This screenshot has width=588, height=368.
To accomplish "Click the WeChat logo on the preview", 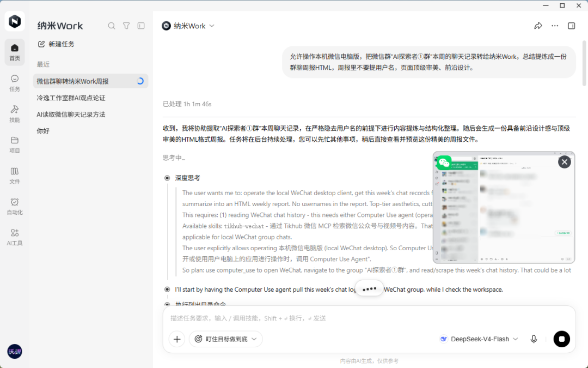I will coord(444,162).
